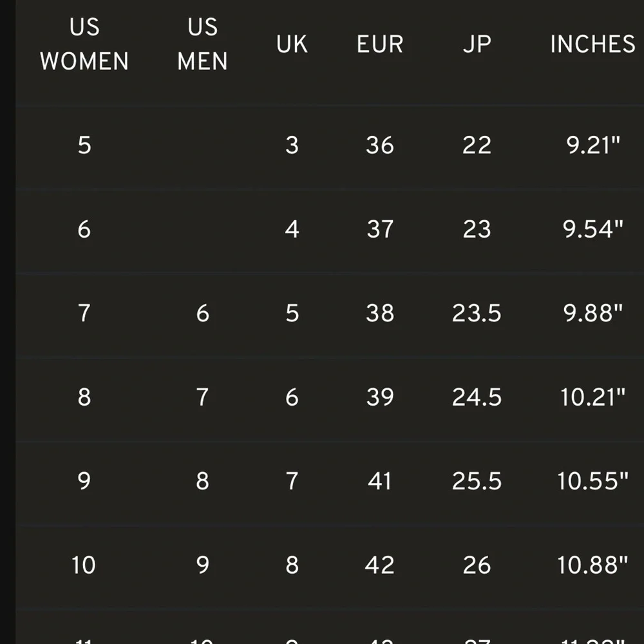
Task: Select EUR size 39 cell
Action: tap(380, 397)
